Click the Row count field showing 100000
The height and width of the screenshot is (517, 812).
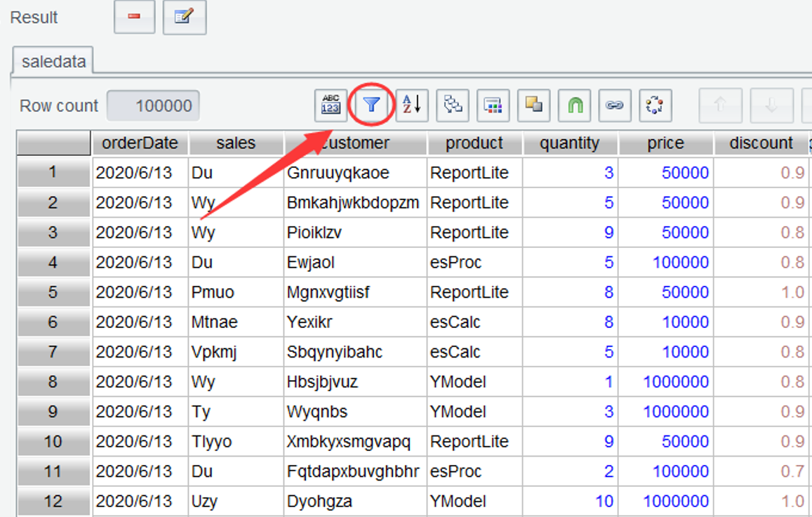pyautogui.click(x=153, y=106)
